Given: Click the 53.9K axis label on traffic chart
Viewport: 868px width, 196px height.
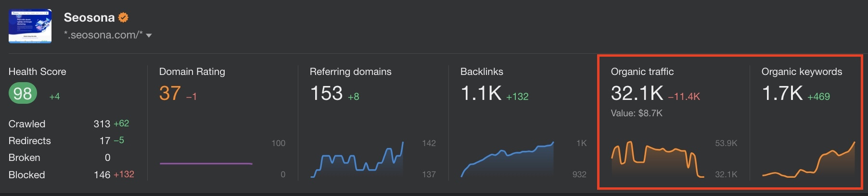Looking at the screenshot, I should click(726, 143).
